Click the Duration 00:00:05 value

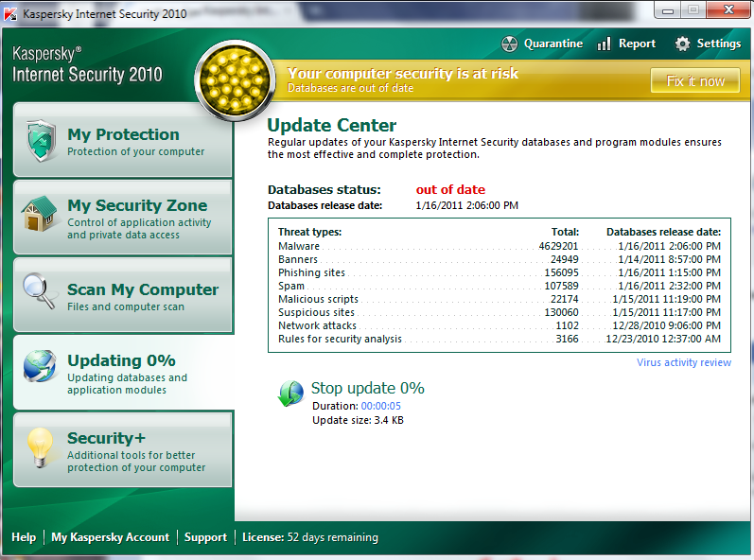[x=380, y=406]
